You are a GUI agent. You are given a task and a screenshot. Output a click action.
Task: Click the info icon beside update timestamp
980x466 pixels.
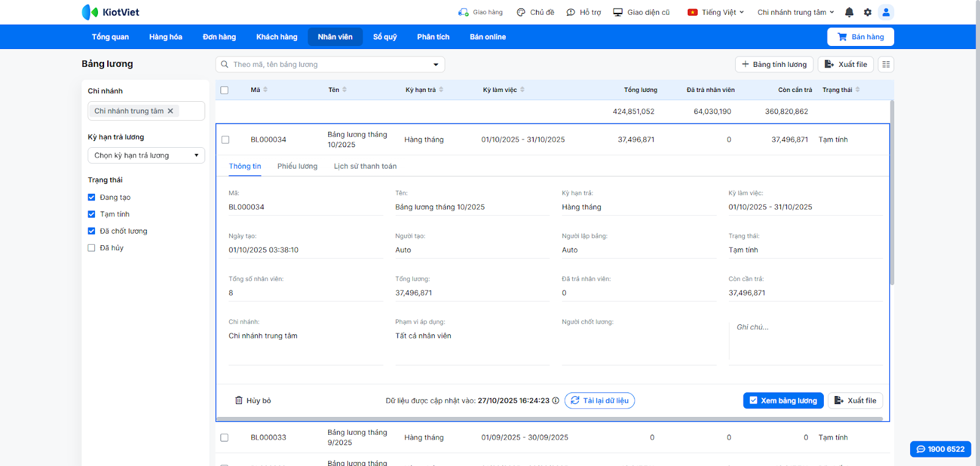[x=556, y=400]
